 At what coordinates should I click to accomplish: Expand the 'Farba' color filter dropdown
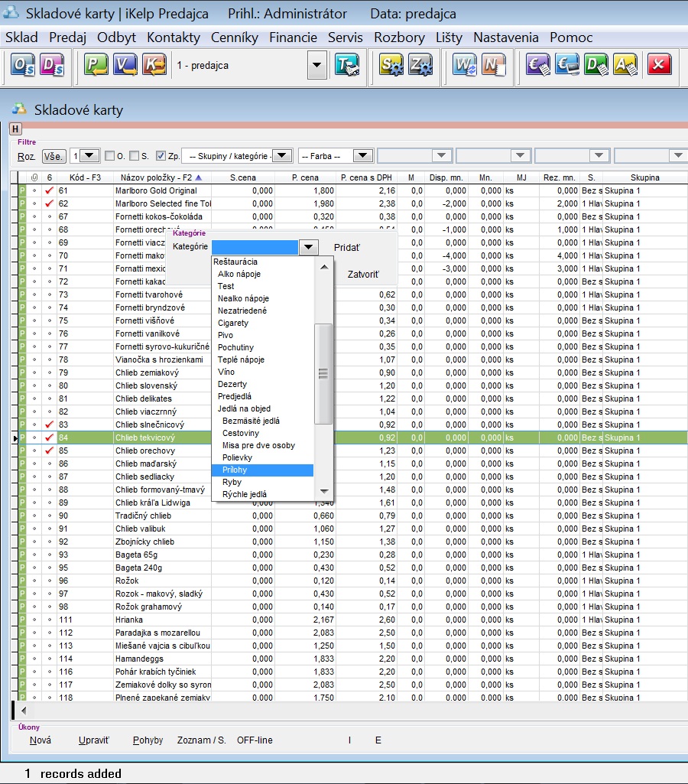coord(362,156)
